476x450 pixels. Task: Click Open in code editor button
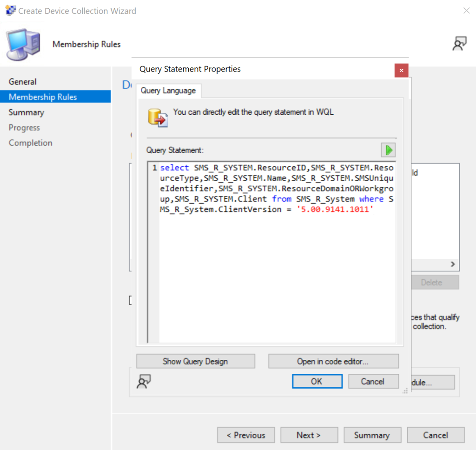tap(333, 361)
